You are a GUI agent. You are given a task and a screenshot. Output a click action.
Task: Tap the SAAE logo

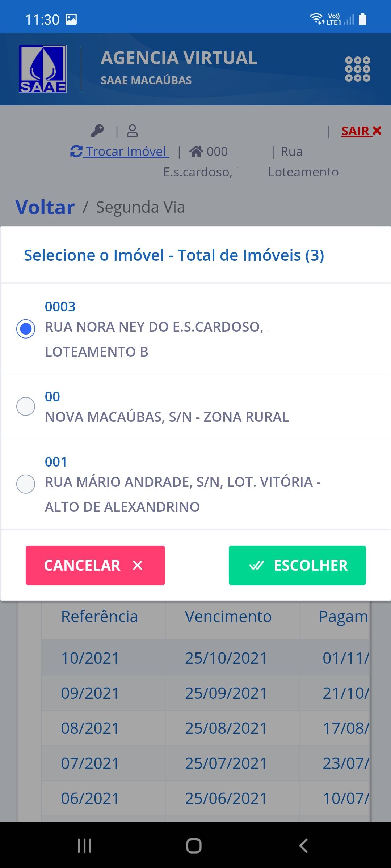[43, 69]
